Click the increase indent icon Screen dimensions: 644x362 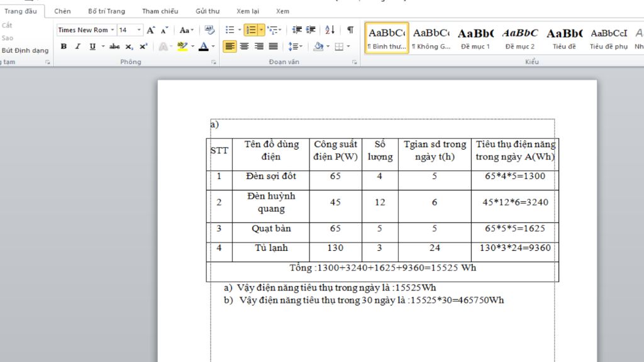click(x=311, y=30)
